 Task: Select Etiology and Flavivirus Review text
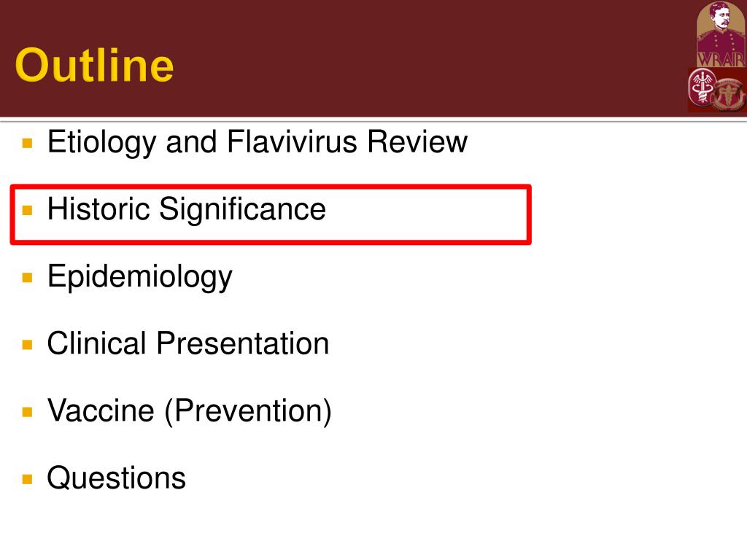(258, 142)
